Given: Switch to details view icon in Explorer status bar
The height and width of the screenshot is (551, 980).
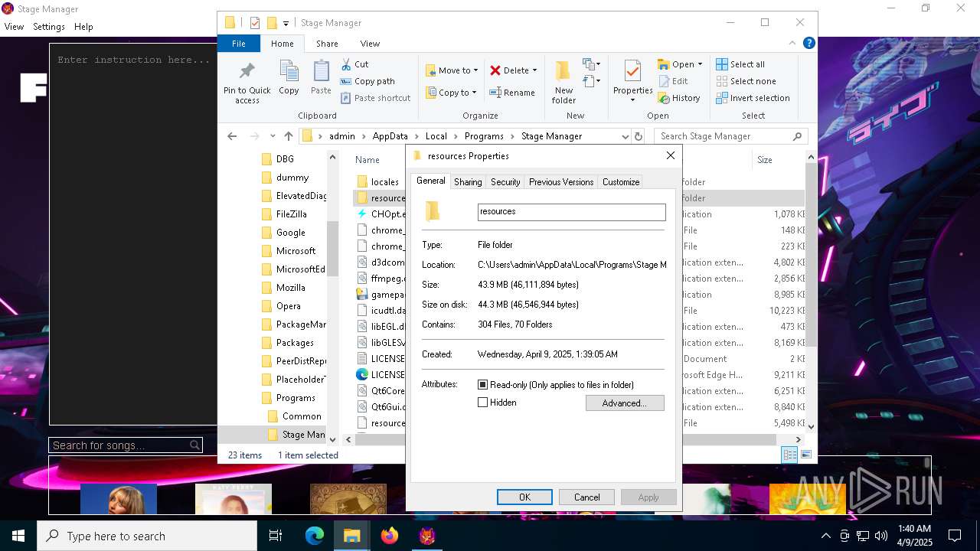Looking at the screenshot, I should 789,455.
